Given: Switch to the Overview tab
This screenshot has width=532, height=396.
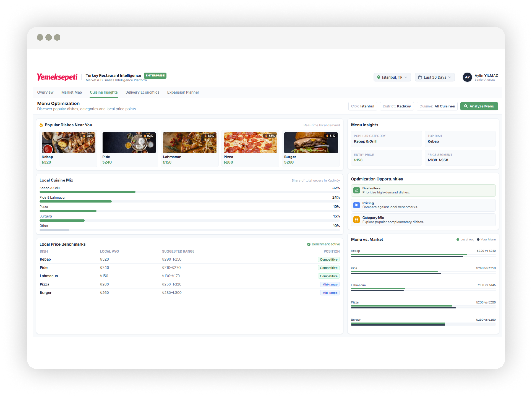Looking at the screenshot, I should pyautogui.click(x=45, y=92).
